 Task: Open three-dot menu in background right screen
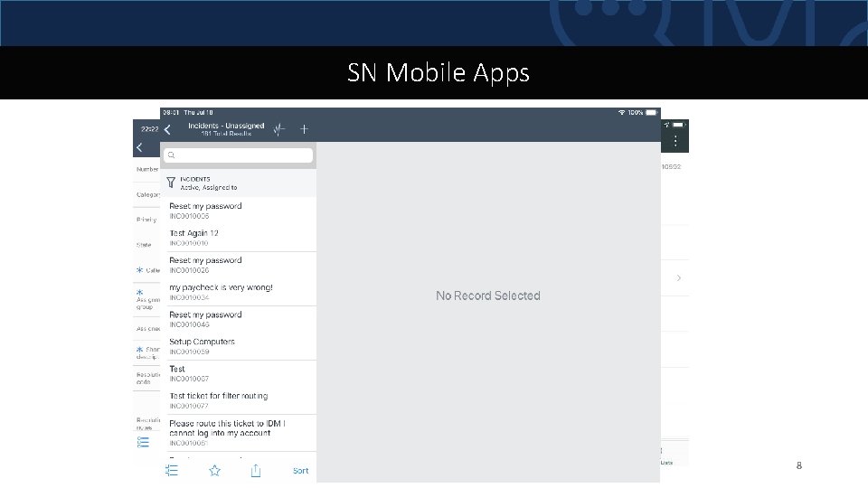[x=675, y=141]
